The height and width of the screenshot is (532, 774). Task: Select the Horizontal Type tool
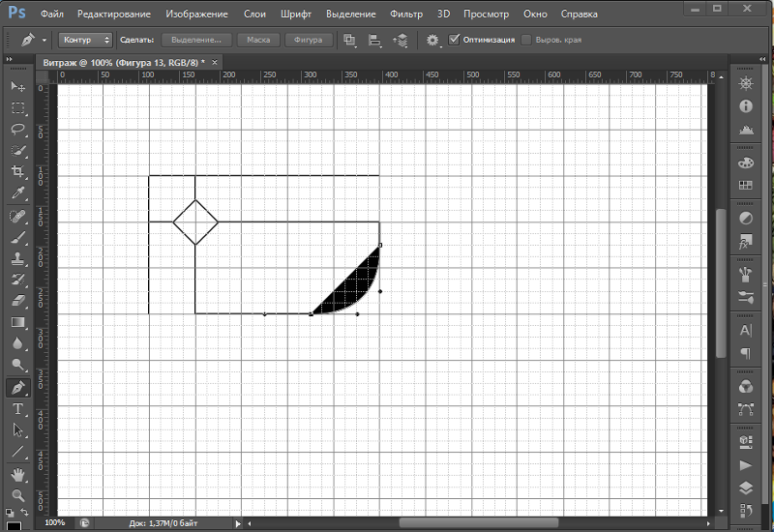[17, 409]
